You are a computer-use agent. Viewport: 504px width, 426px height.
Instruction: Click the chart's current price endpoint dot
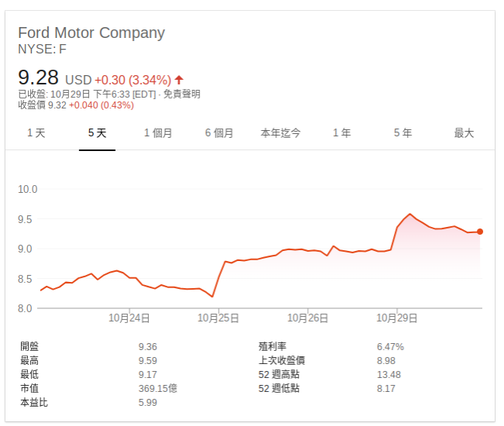[x=480, y=232]
